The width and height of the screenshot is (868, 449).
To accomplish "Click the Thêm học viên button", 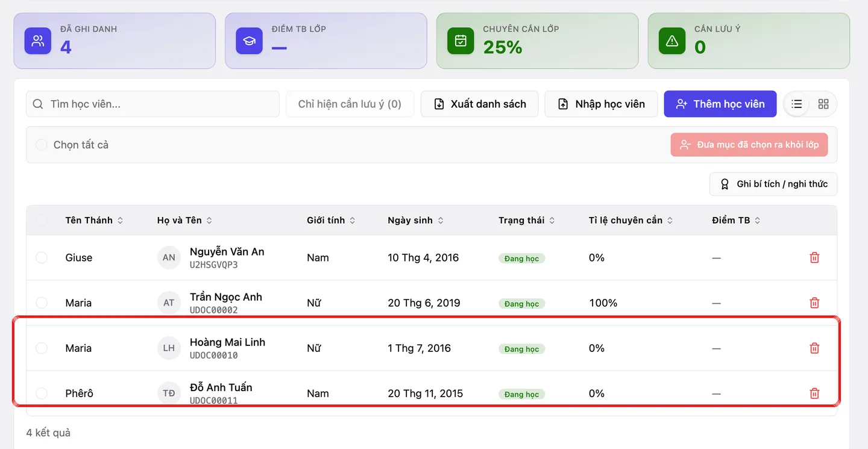I will tap(720, 104).
